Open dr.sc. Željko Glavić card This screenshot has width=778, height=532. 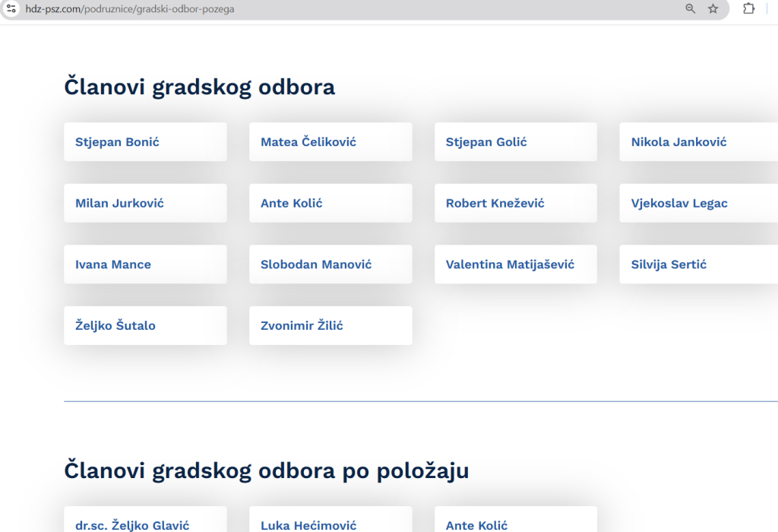[145, 520]
